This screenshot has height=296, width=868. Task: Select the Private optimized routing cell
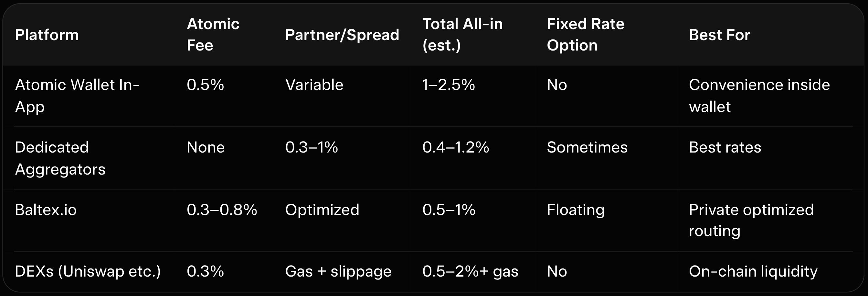tap(751, 220)
